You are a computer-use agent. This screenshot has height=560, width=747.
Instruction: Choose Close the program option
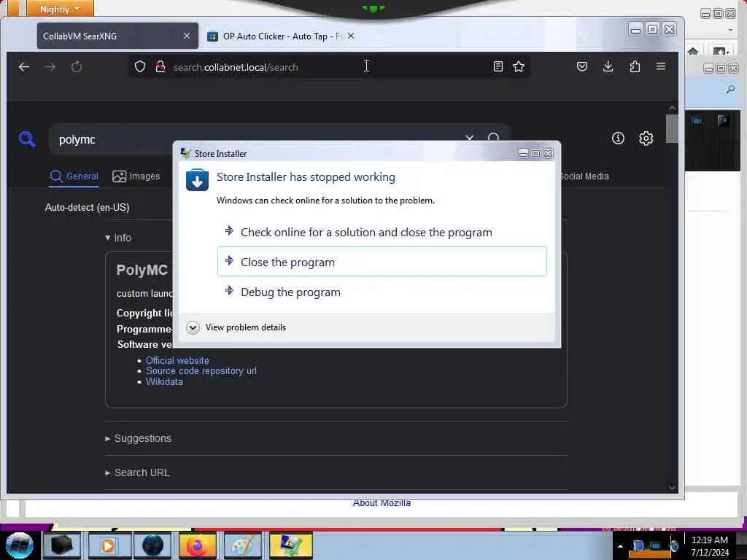pyautogui.click(x=382, y=262)
